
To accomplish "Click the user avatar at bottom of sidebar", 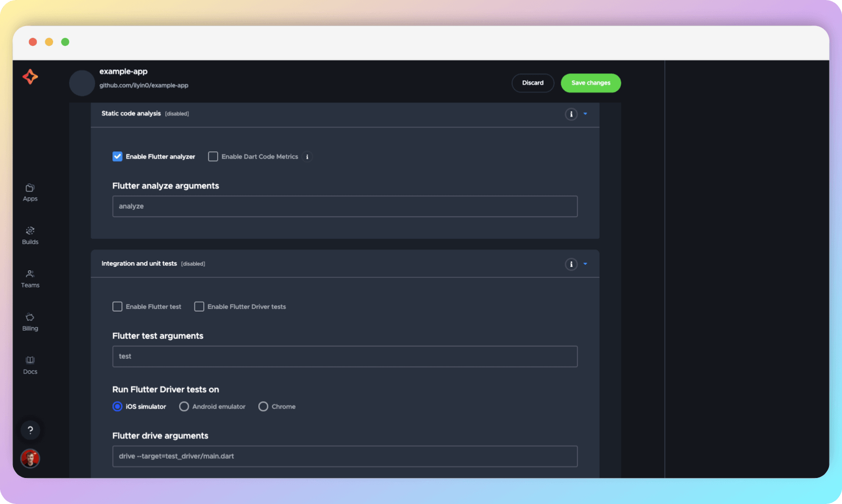I will (x=30, y=459).
